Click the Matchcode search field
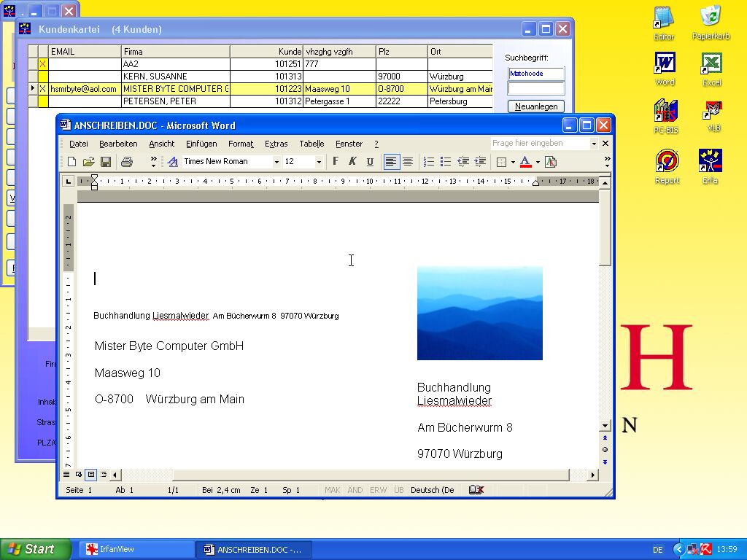The image size is (747, 560). 536,74
